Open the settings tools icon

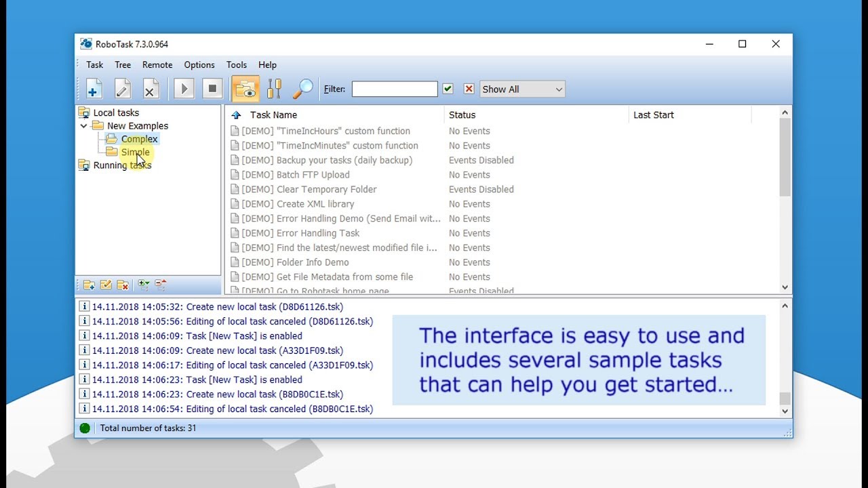click(274, 89)
